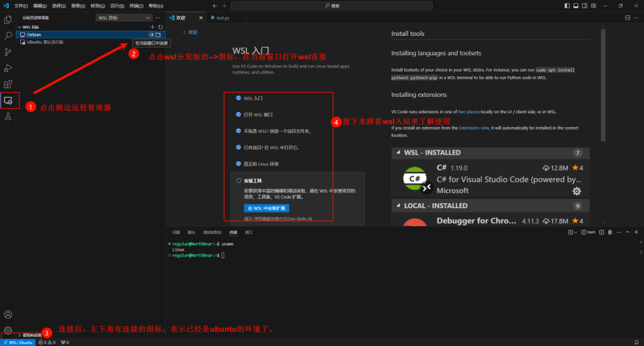Open the Extensions view icon

8,84
